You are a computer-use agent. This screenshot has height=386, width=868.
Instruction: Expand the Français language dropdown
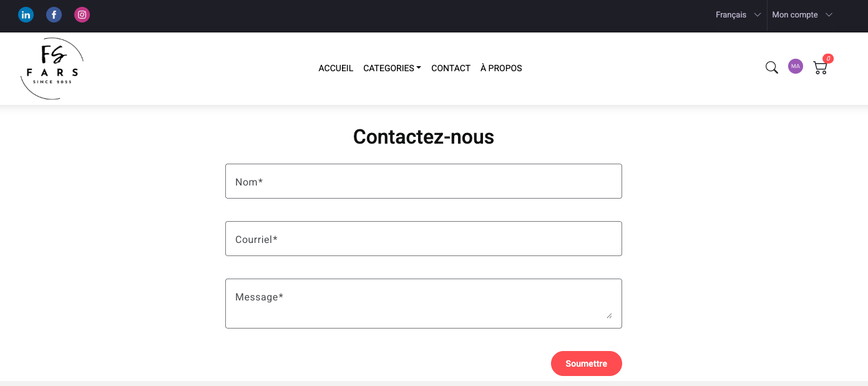tap(738, 15)
